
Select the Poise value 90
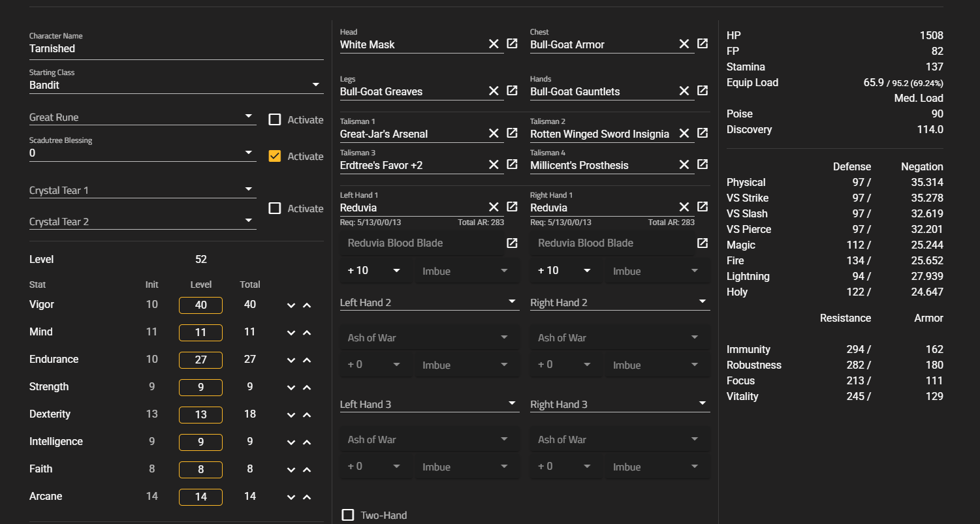coord(938,114)
